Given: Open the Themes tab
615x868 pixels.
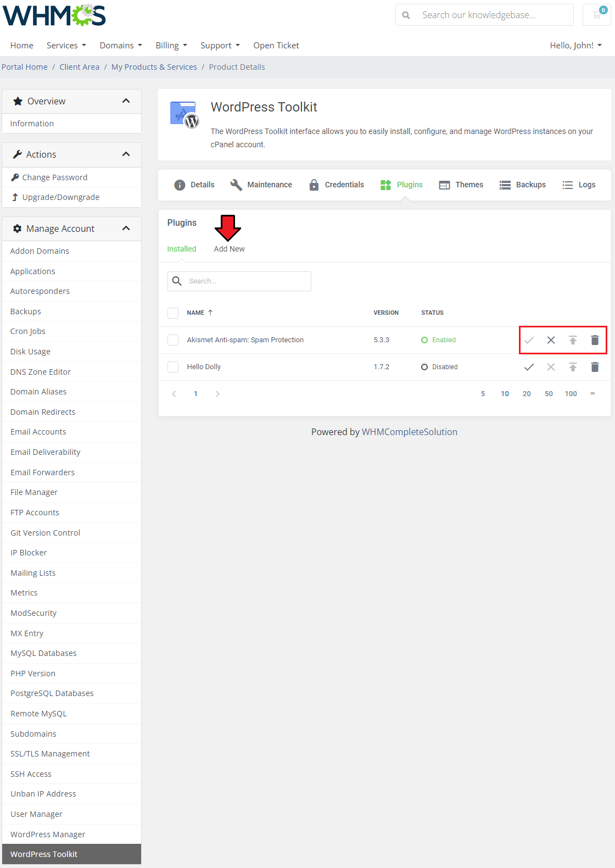Looking at the screenshot, I should [461, 185].
